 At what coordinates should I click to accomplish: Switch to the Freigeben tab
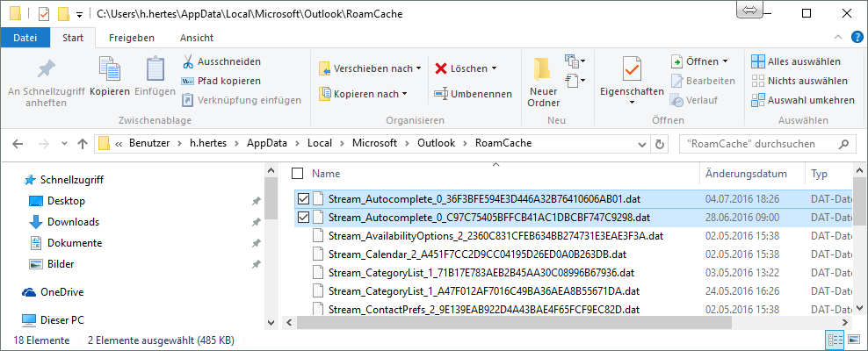pyautogui.click(x=132, y=38)
